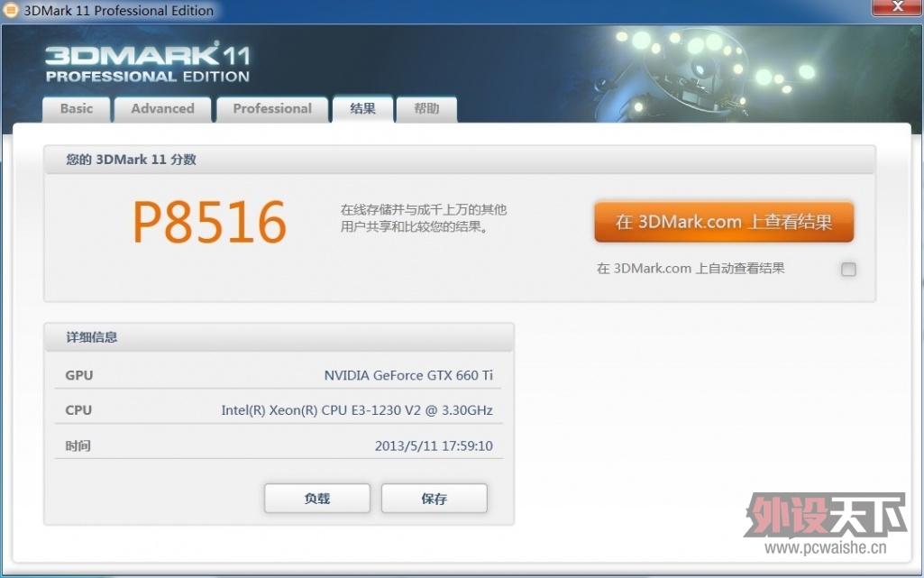This screenshot has width=924, height=578.
Task: Open the 结果 results tab
Action: click(x=362, y=109)
